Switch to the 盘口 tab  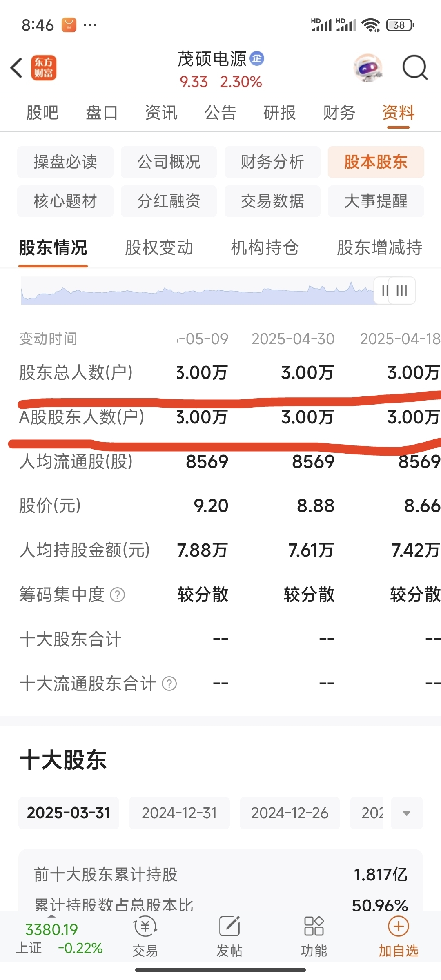pos(102,112)
